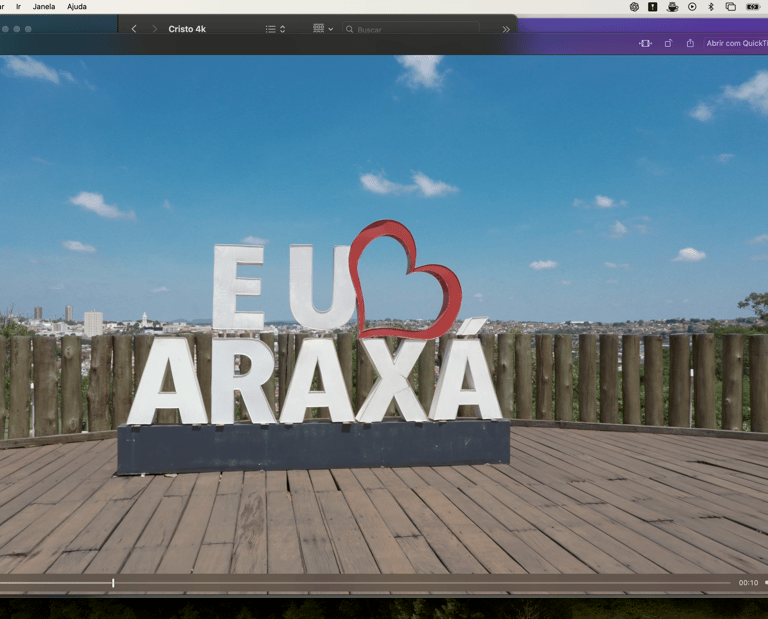
Task: Show more toolbar items chevron
Action: coord(506,29)
